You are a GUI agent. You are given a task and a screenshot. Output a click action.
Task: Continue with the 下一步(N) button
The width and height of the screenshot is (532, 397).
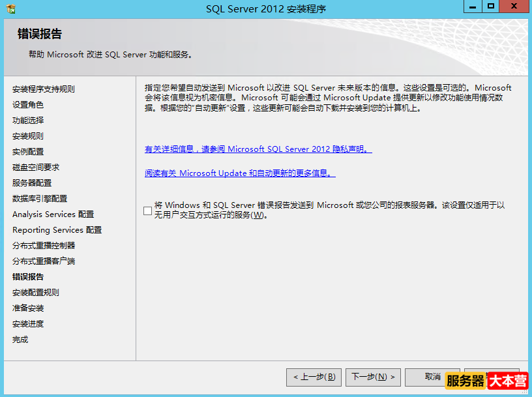pyautogui.click(x=373, y=377)
